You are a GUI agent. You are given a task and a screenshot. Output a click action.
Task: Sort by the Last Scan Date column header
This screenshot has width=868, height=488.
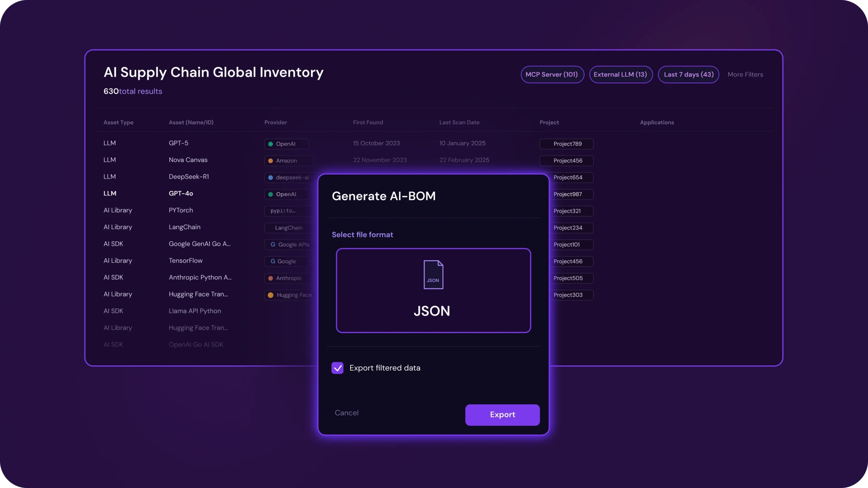coord(459,122)
